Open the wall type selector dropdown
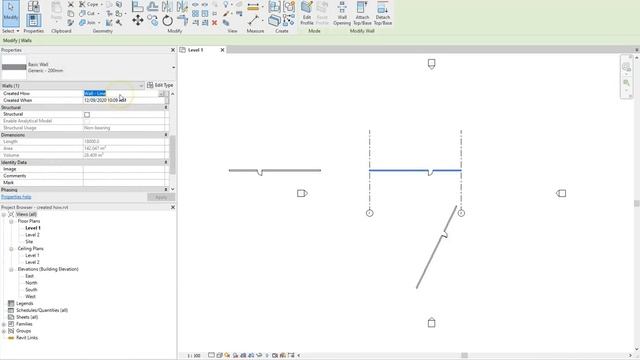Image resolution: width=640 pixels, height=360 pixels. pos(174,67)
